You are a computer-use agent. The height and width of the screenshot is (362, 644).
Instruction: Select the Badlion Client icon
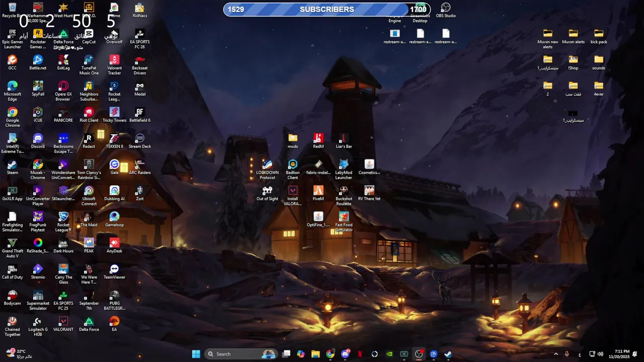pos(293,170)
